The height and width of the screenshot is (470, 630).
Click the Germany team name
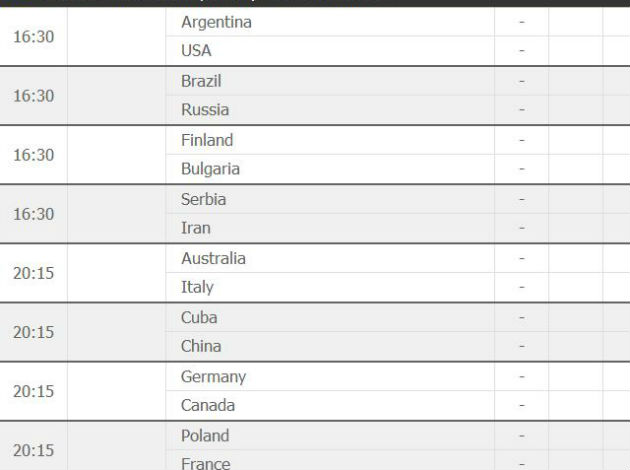213,377
